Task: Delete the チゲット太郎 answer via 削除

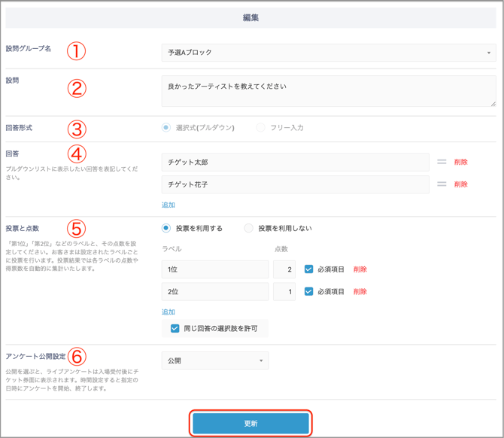Action: click(x=460, y=162)
